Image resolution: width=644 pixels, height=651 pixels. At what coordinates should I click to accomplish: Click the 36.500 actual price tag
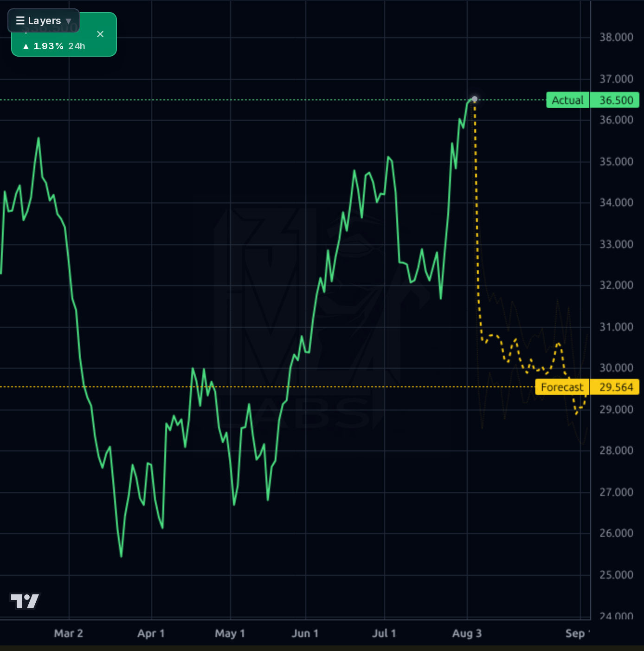pos(615,100)
